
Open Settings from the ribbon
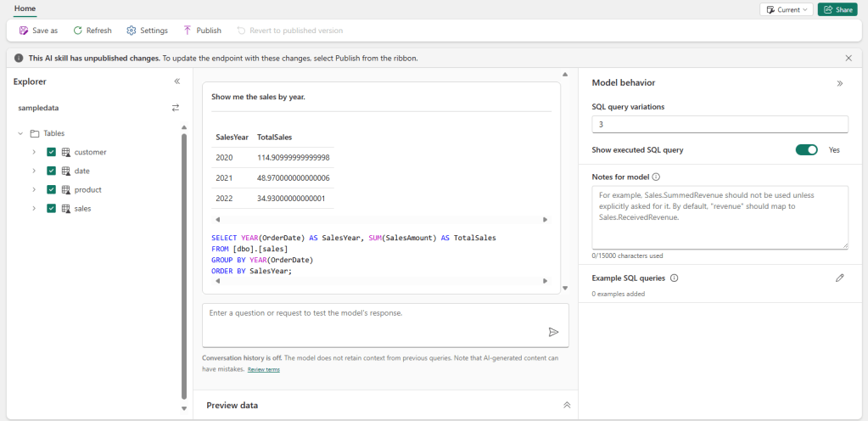tap(147, 31)
